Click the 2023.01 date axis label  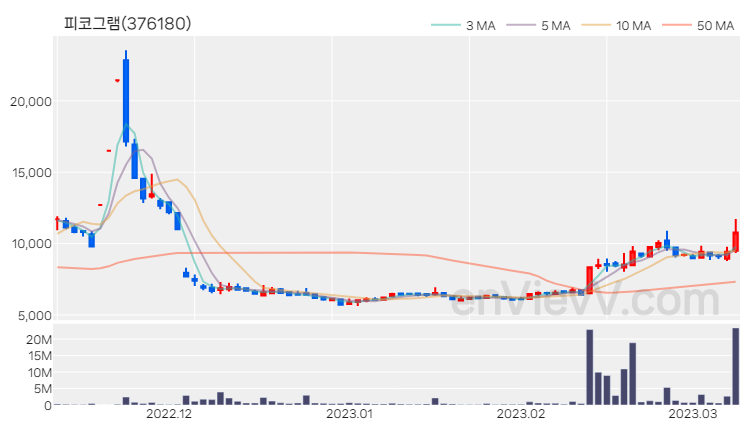pyautogui.click(x=349, y=414)
